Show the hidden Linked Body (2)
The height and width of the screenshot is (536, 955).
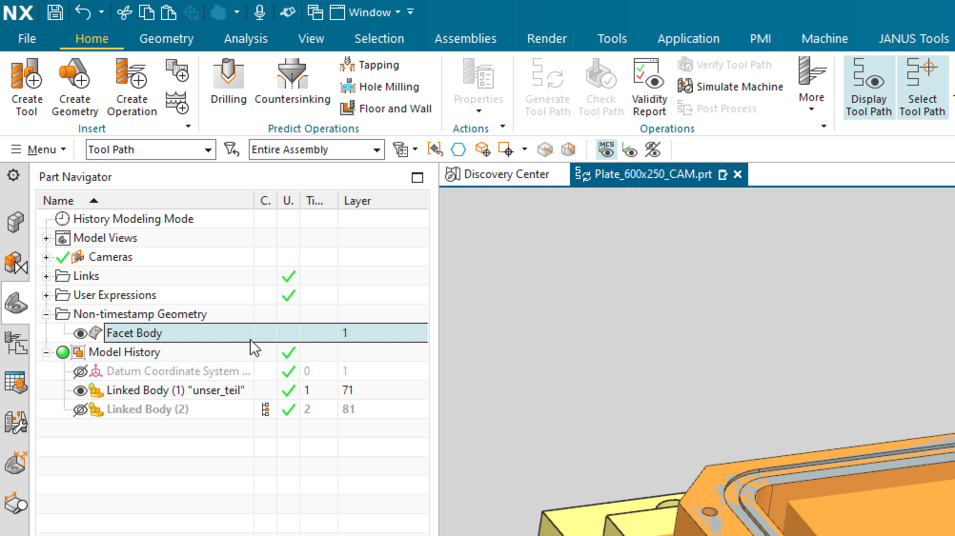80,409
